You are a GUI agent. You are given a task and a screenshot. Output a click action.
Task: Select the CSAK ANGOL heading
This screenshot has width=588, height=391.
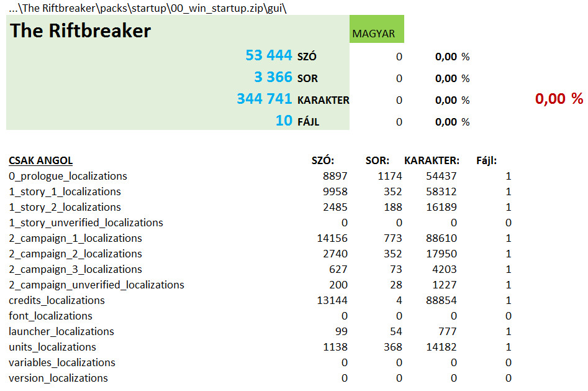(x=40, y=161)
